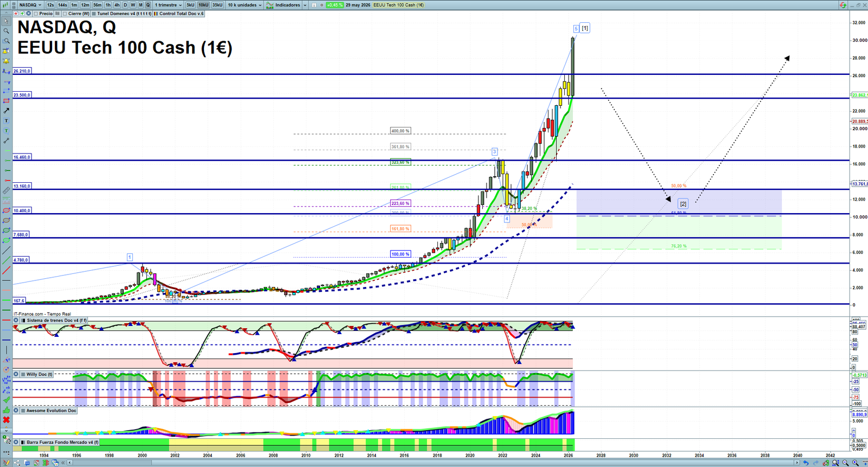Click the 361,80 % Fibonacci label

(400, 146)
